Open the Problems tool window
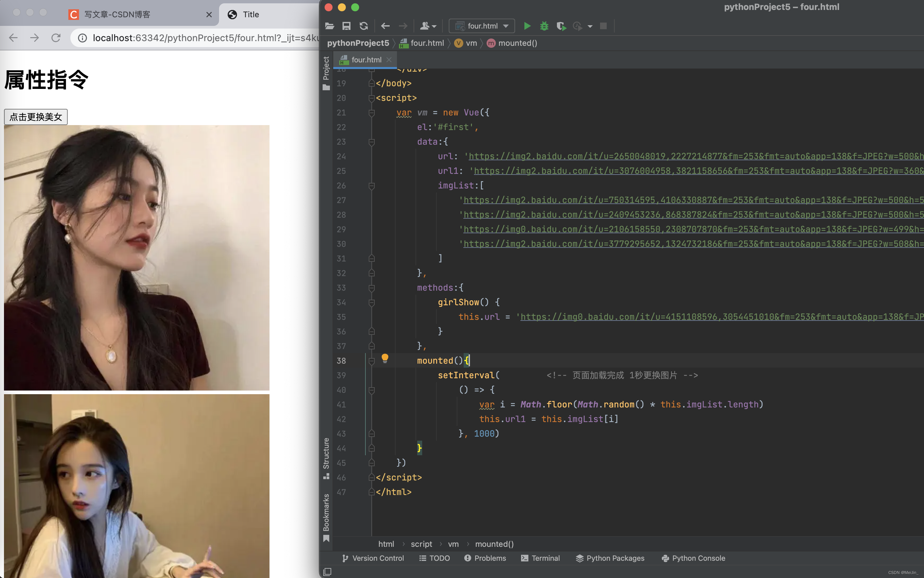The width and height of the screenshot is (924, 578). tap(485, 558)
